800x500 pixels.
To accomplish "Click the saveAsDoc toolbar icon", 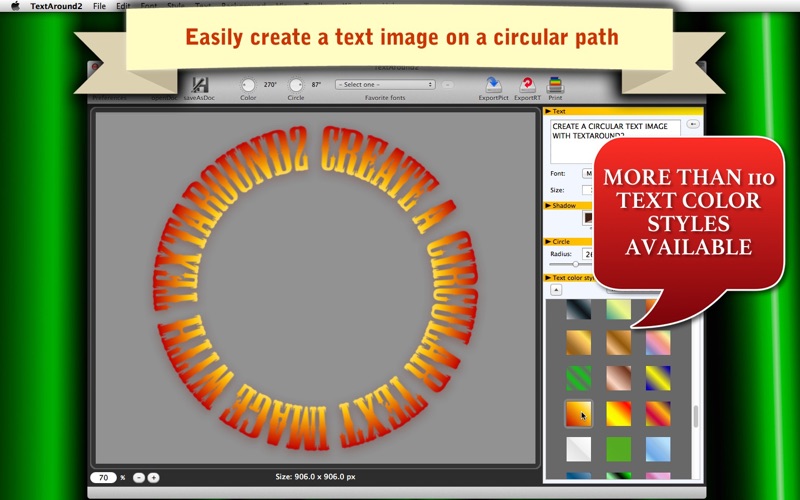I will tap(200, 85).
